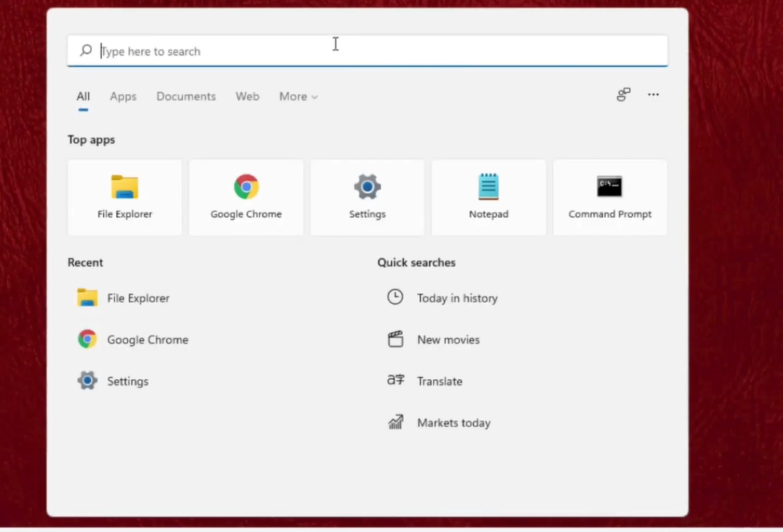
Task: Search 'Today in history' quick search
Action: [457, 298]
